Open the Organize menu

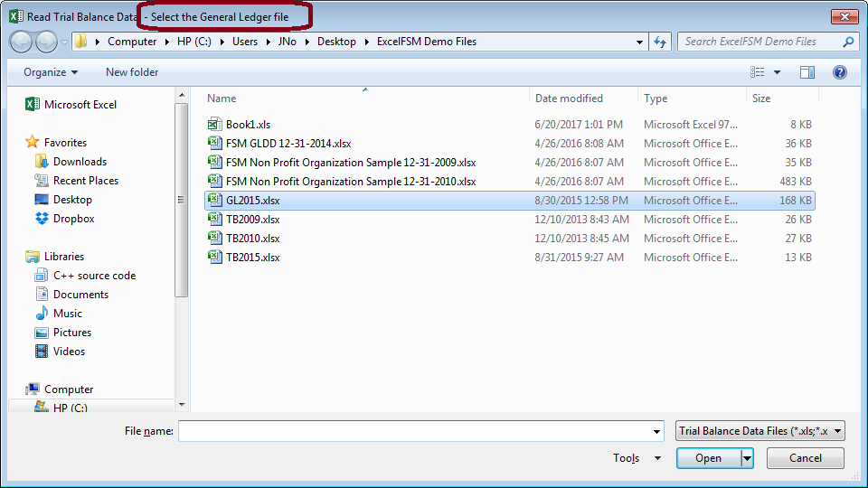pyautogui.click(x=51, y=72)
